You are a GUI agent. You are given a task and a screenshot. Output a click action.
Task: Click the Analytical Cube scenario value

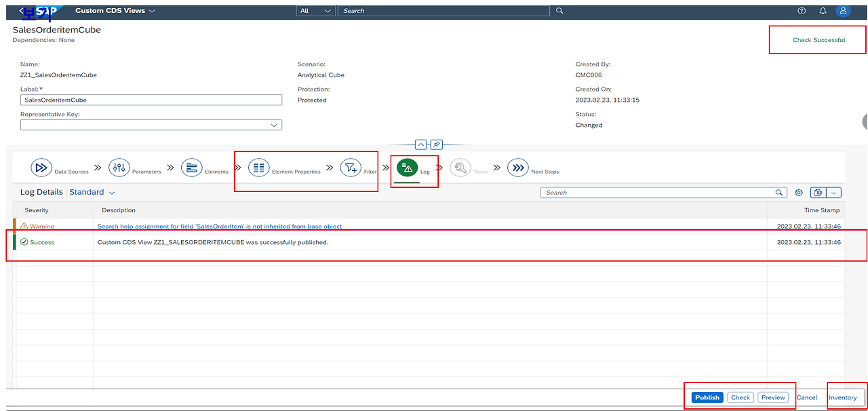[321, 75]
